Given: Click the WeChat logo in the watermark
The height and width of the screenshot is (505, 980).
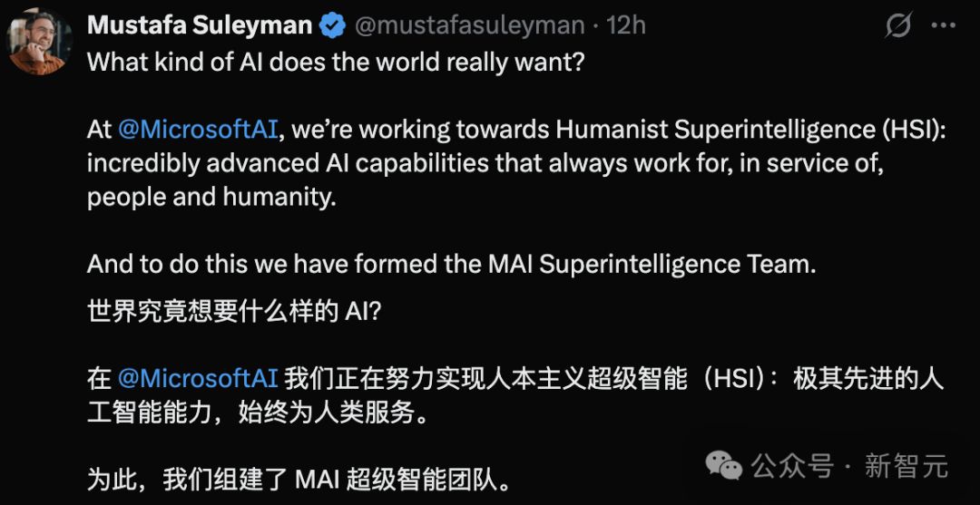Looking at the screenshot, I should click(724, 466).
